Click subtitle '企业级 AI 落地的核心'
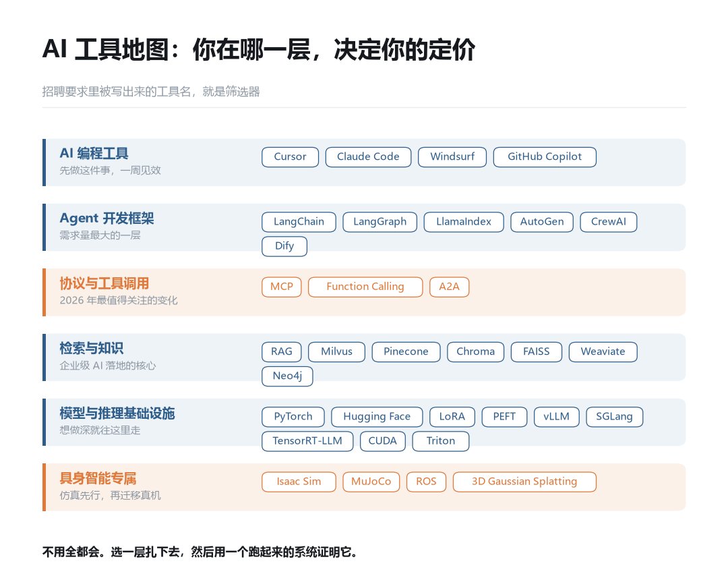 coord(108,366)
